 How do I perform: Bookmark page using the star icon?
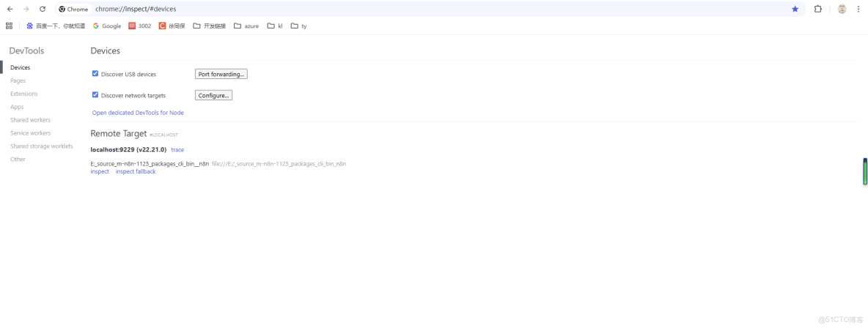[795, 9]
